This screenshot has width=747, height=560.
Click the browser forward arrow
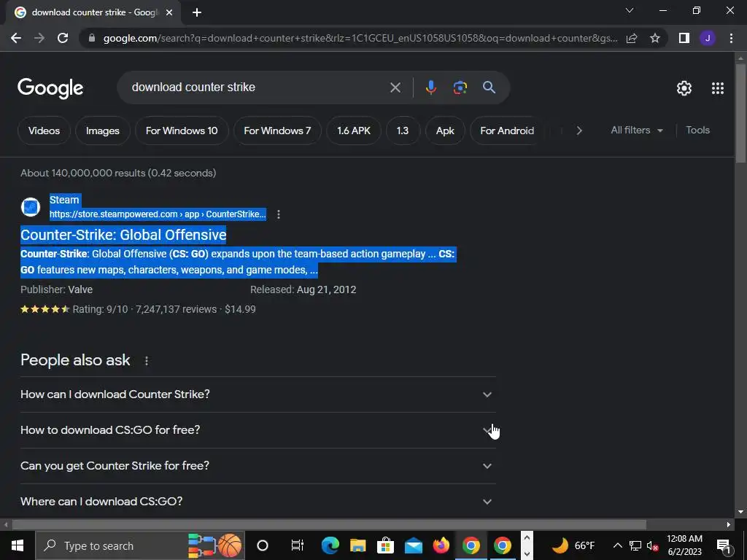tap(39, 38)
